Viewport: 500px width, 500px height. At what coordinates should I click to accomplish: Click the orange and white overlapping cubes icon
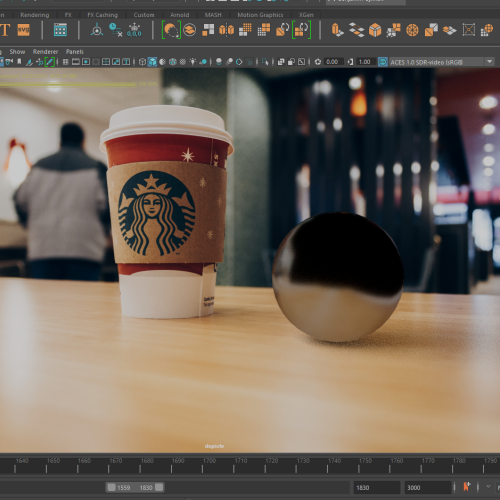[x=431, y=30]
